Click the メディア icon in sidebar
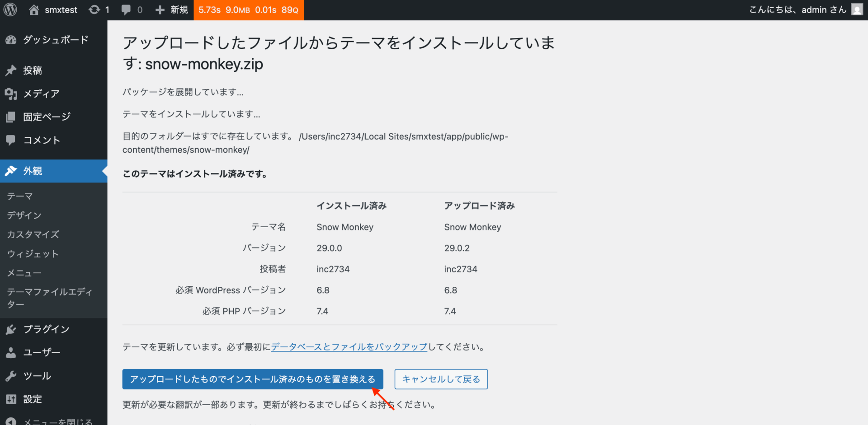Image resolution: width=868 pixels, height=425 pixels. tap(11, 93)
